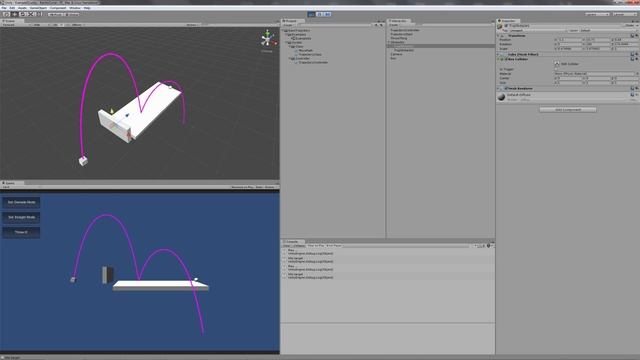Open the Tag dropdown in Inspector
The width and height of the screenshot is (640, 360).
pos(537,31)
